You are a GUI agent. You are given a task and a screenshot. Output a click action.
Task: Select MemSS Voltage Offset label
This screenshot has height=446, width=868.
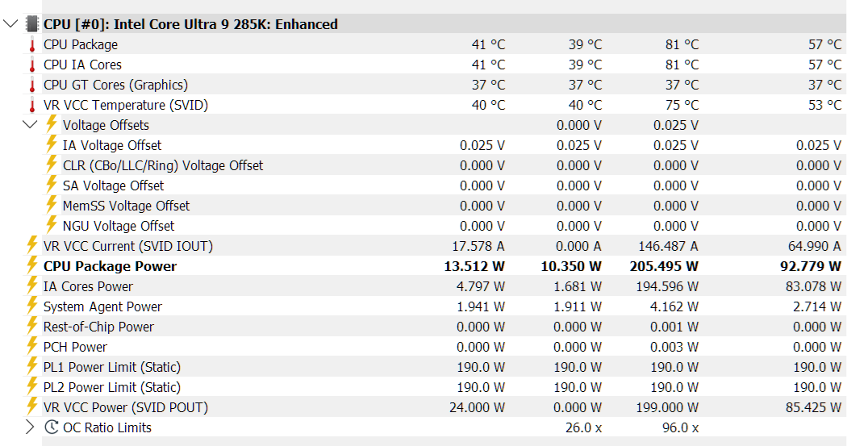126,206
